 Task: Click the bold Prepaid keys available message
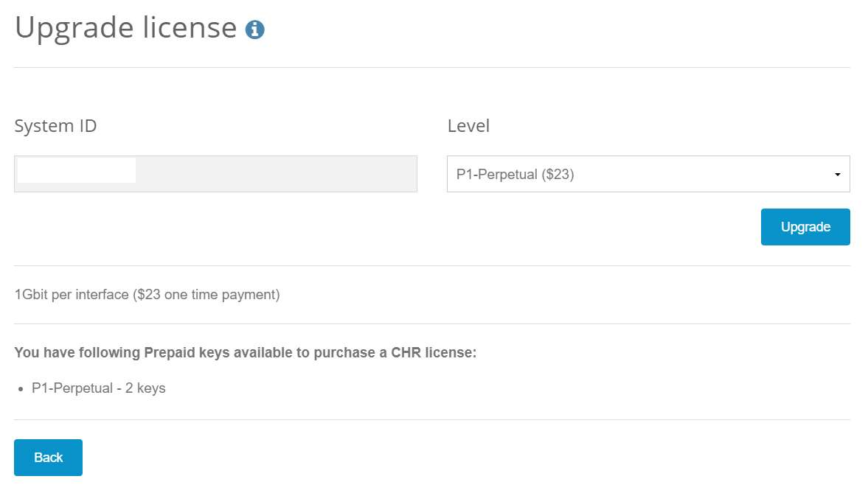(x=246, y=352)
